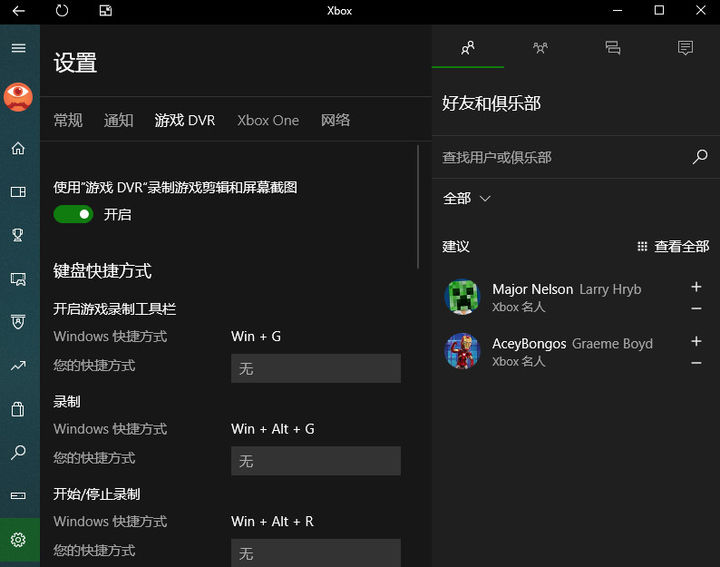720x567 pixels.
Task: Click 查看全部 to see all suggestions
Action: click(x=673, y=246)
